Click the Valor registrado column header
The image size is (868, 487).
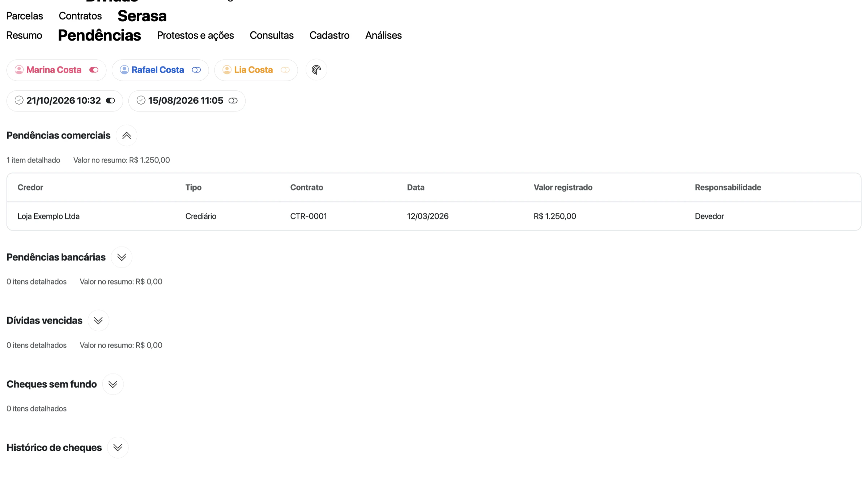[x=563, y=187]
